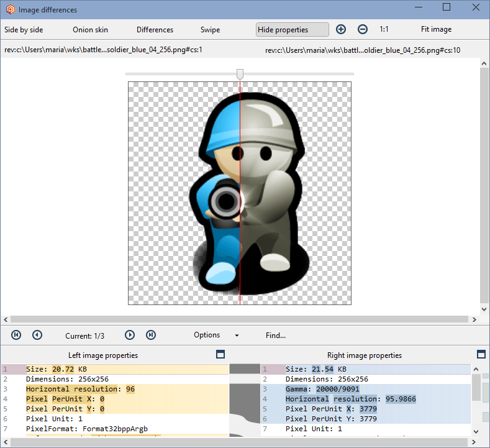The width and height of the screenshot is (490, 448).
Task: Select right Pixel Unit: 1 line
Action: click(x=366, y=429)
